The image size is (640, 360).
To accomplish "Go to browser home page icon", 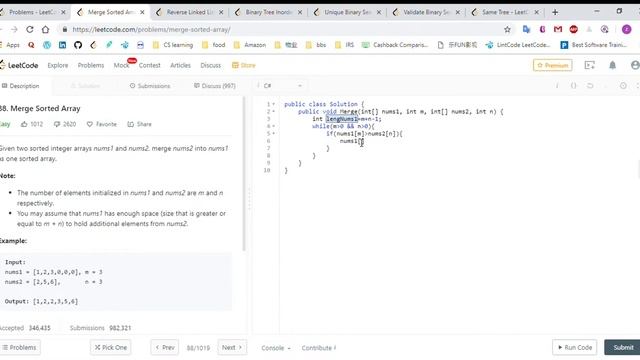I will (x=45, y=29).
